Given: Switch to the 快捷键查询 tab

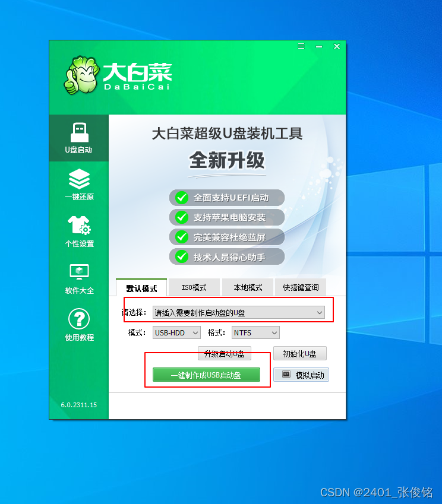Looking at the screenshot, I should (301, 287).
